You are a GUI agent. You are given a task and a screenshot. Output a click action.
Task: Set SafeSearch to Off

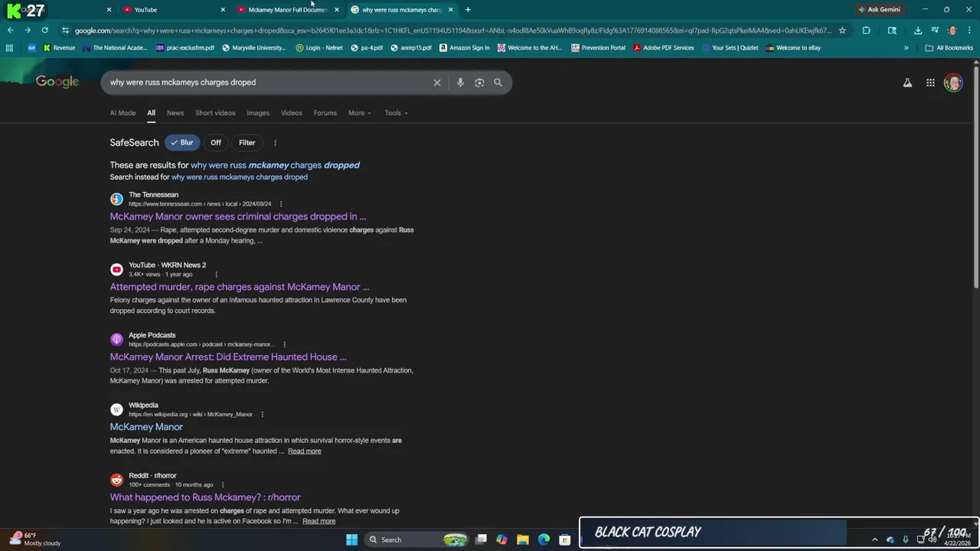216,143
